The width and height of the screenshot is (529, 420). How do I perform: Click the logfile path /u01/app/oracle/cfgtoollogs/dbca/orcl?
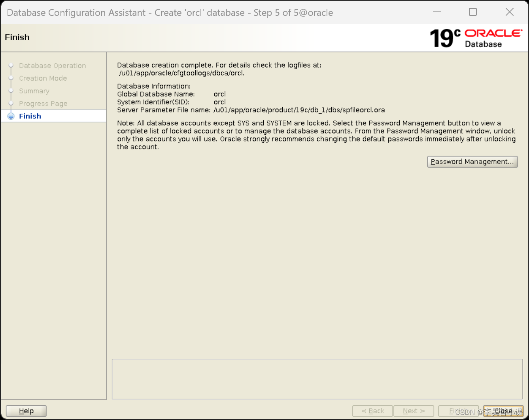(182, 73)
